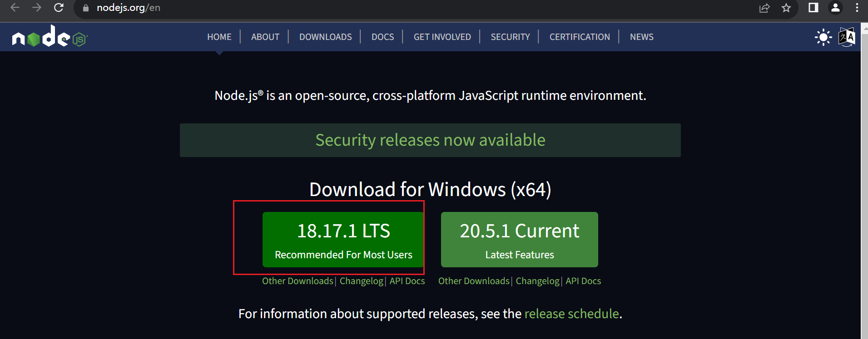Open the GET INVOLVED section

click(442, 37)
